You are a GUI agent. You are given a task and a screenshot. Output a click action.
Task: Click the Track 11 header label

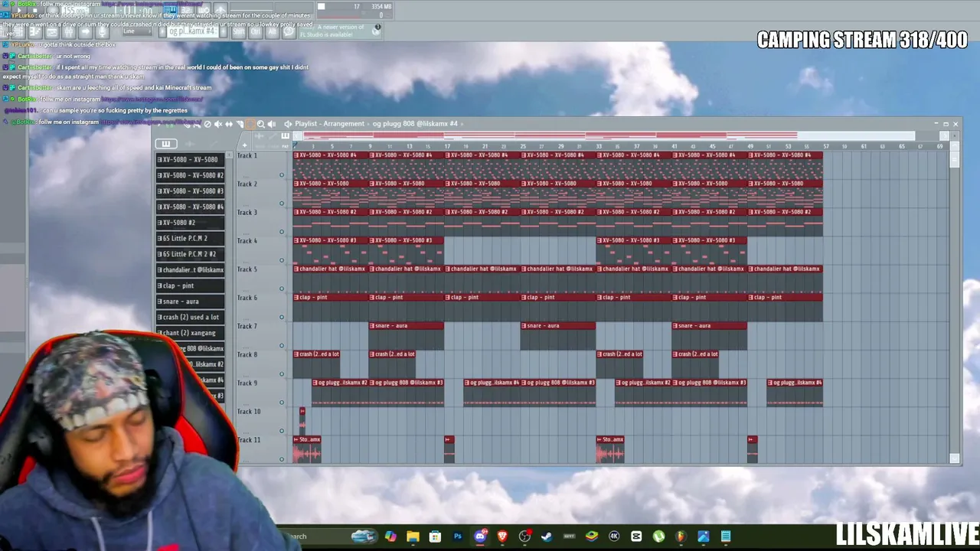[248, 440]
